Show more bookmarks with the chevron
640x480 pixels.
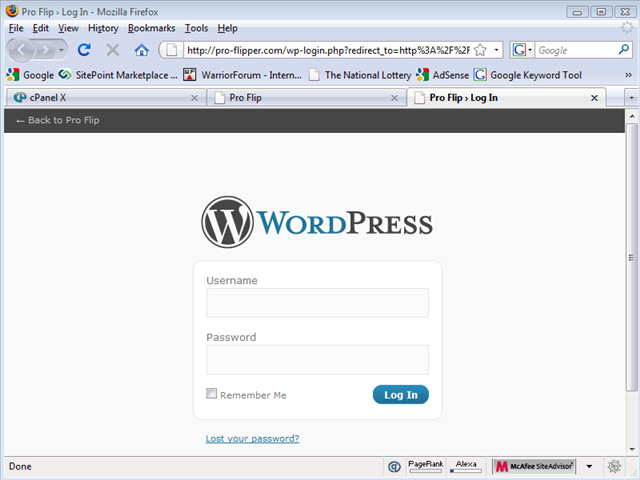tap(628, 75)
